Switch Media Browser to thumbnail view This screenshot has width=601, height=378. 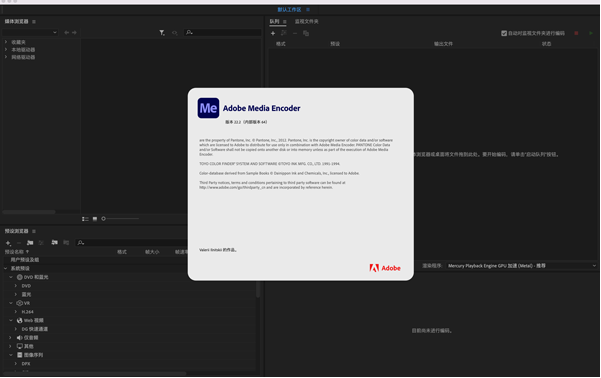click(x=95, y=219)
